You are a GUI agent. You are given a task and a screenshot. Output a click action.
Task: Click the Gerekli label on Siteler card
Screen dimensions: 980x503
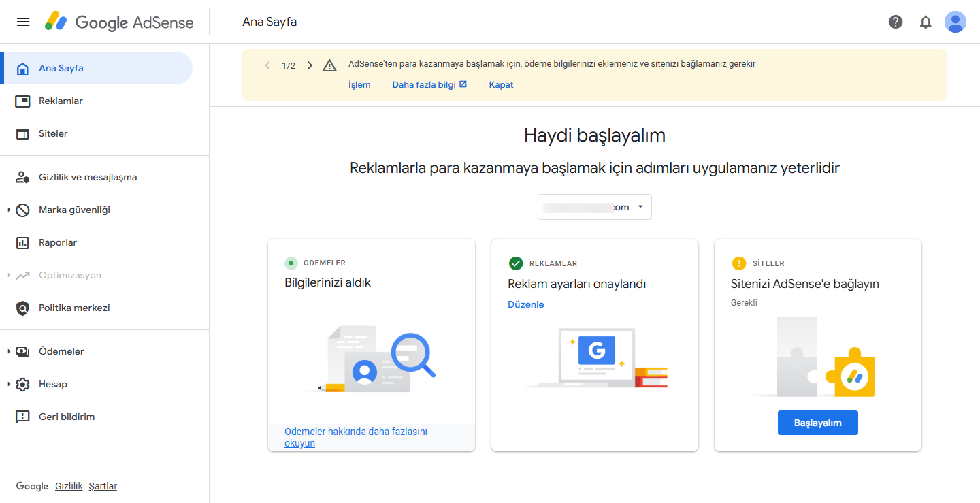point(744,303)
